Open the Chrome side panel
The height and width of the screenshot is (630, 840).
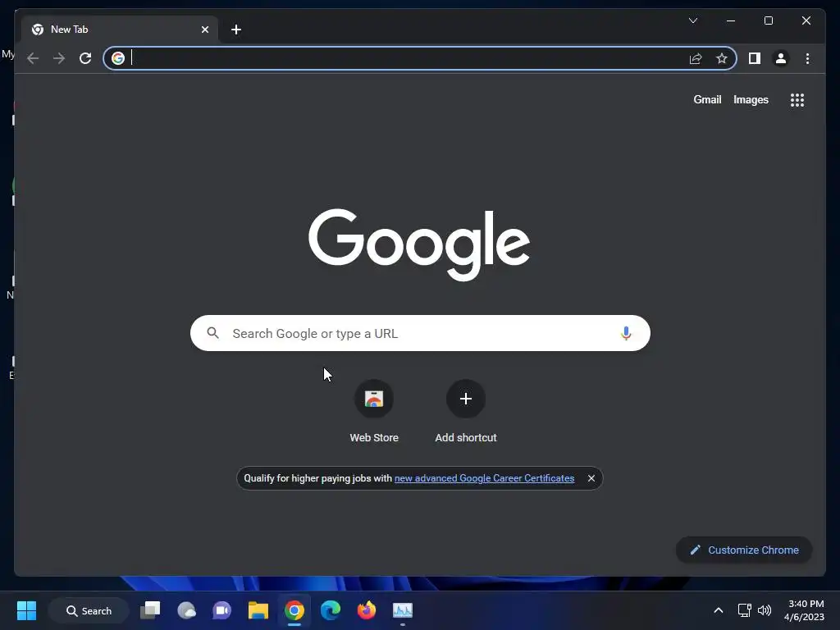[755, 58]
